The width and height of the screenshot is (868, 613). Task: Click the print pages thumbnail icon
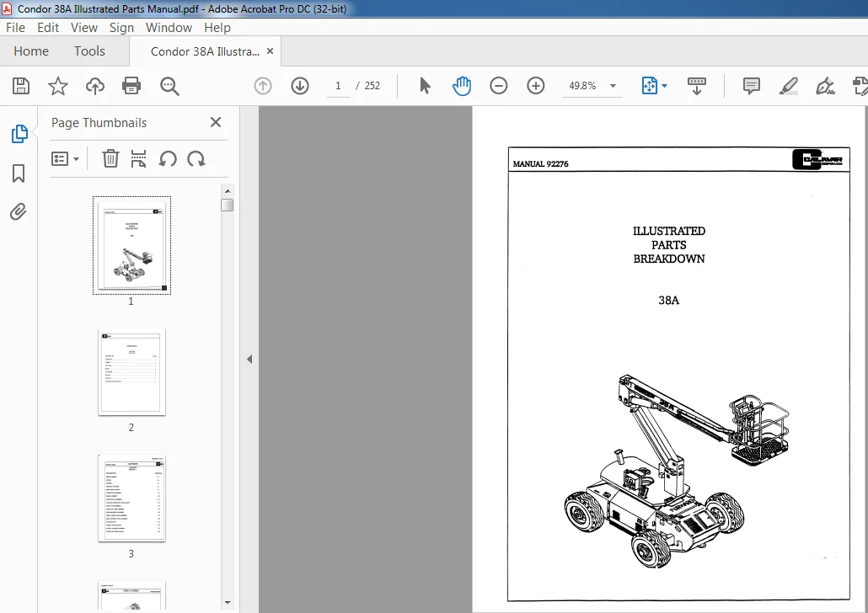pyautogui.click(x=138, y=159)
